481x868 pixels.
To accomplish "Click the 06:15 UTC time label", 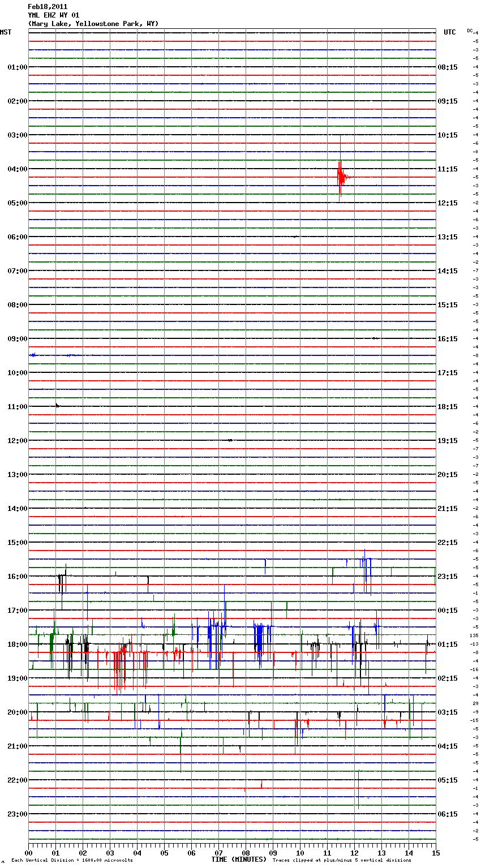I will point(448,814).
